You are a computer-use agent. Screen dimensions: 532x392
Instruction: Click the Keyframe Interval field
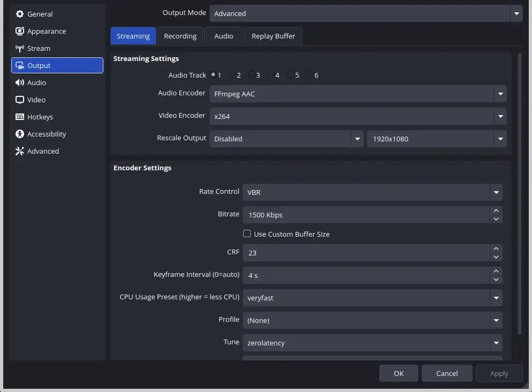pos(366,275)
